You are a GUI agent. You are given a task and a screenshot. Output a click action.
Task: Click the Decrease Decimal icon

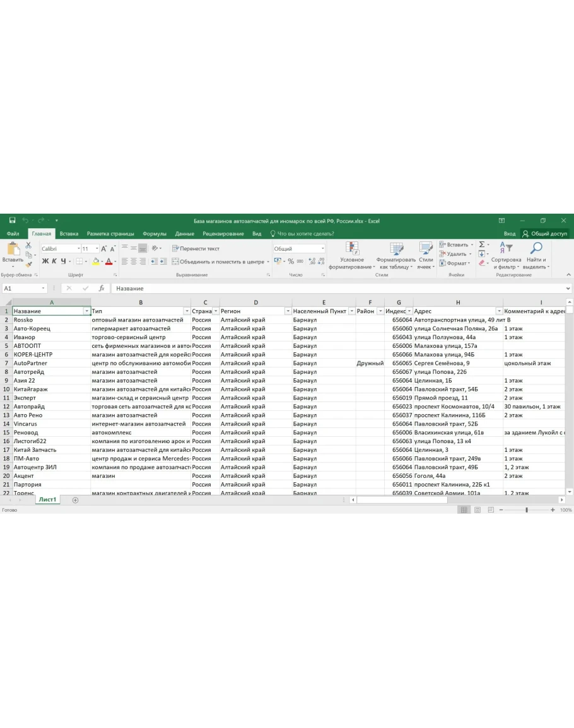pyautogui.click(x=320, y=262)
